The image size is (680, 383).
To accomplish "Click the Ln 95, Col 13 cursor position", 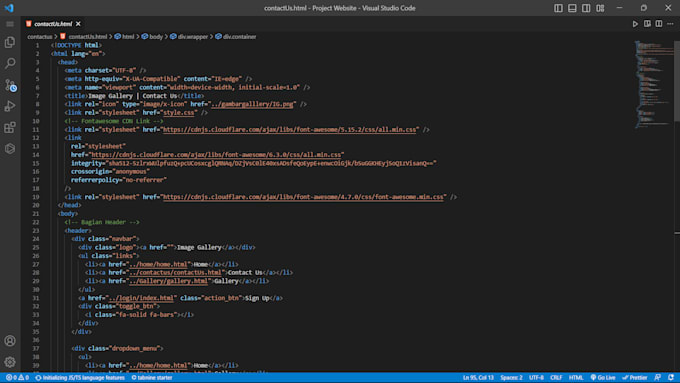I will (478, 378).
